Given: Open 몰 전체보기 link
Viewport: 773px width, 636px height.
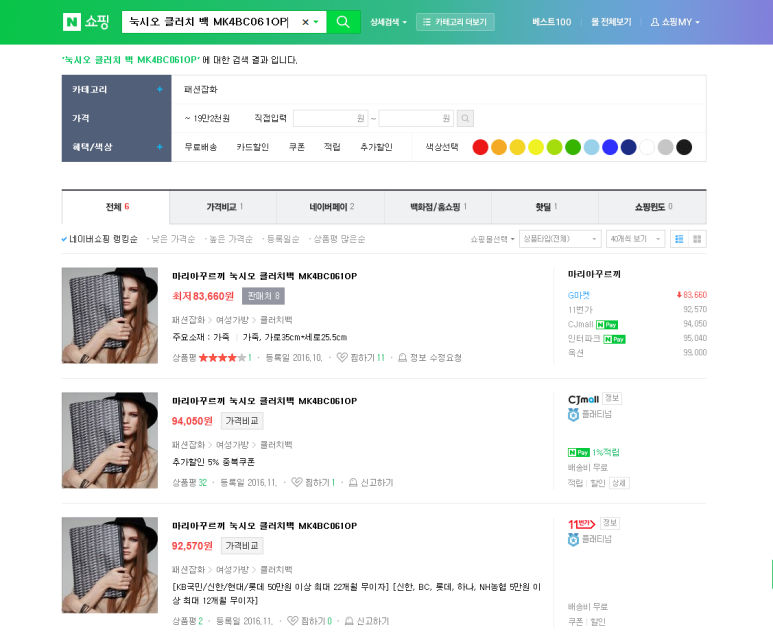Looking at the screenshot, I should point(611,22).
